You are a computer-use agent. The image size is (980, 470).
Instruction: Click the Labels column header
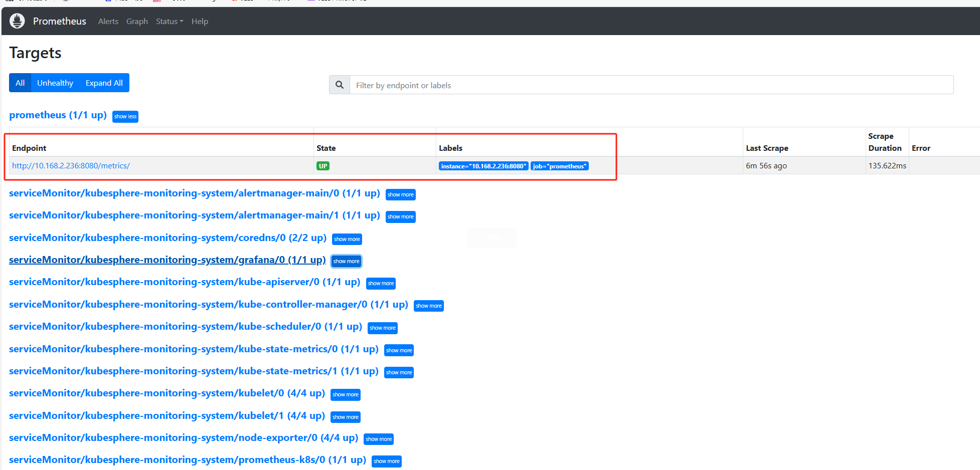pyautogui.click(x=450, y=148)
